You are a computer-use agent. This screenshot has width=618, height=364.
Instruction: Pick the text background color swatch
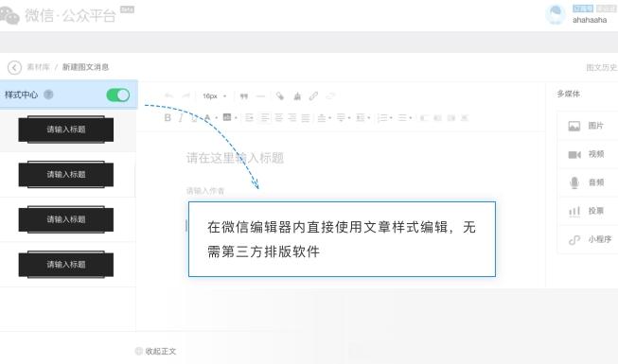(227, 117)
